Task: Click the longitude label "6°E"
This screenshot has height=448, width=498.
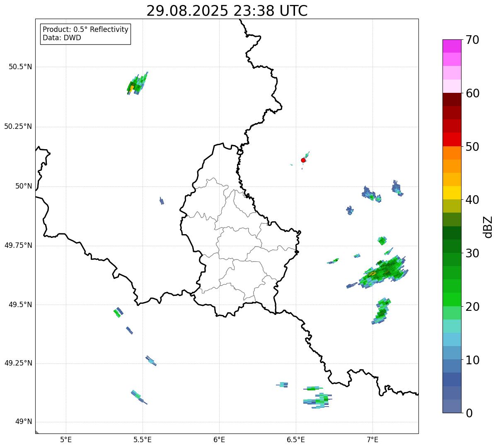Action: pyautogui.click(x=219, y=440)
